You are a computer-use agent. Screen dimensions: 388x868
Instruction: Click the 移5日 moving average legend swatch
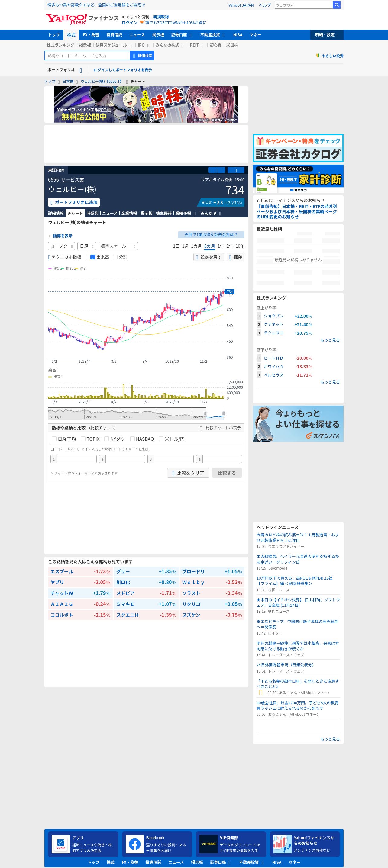pos(50,268)
